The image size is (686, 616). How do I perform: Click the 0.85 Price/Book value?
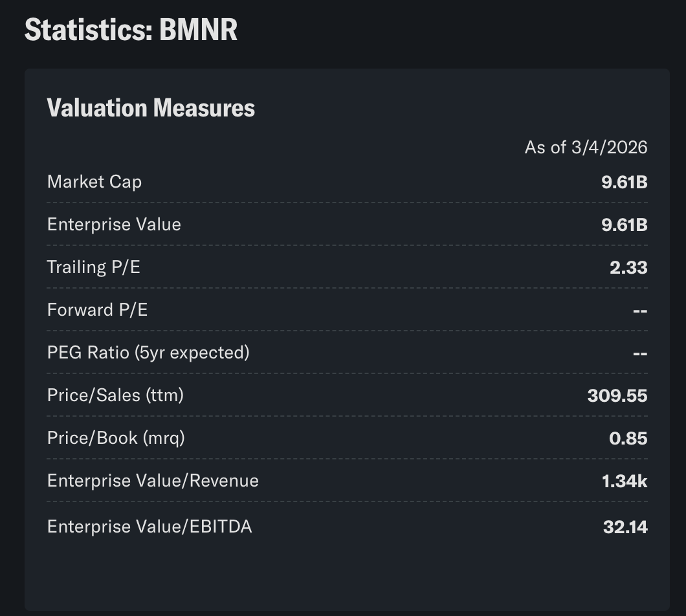point(629,438)
